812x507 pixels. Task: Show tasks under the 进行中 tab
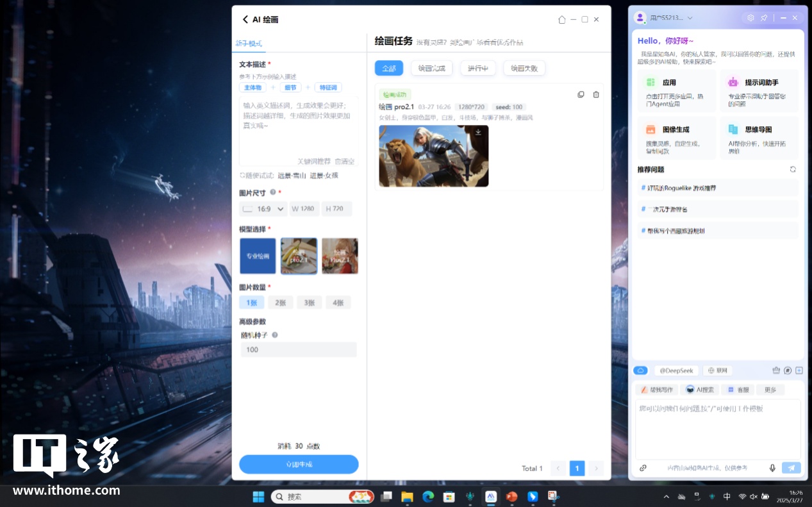click(x=477, y=68)
